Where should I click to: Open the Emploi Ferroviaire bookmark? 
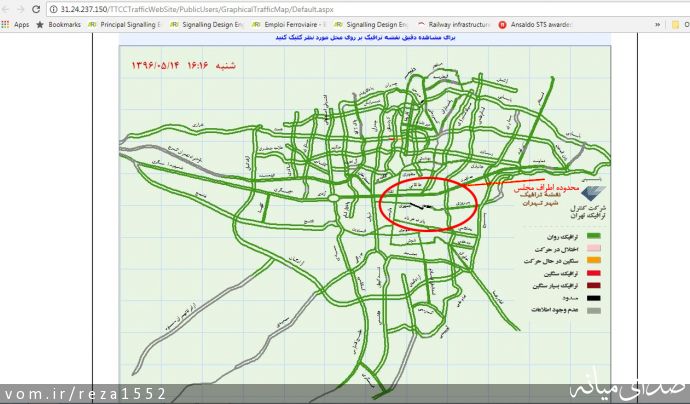[289, 25]
